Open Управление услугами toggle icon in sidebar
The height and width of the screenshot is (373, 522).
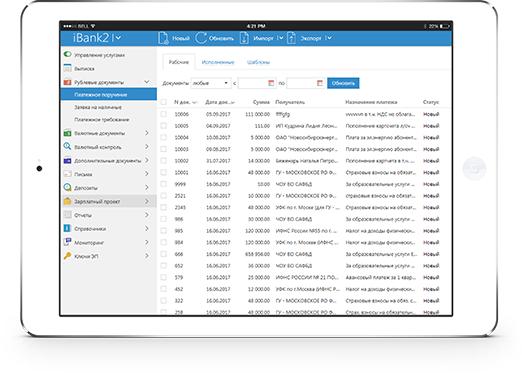click(67, 54)
